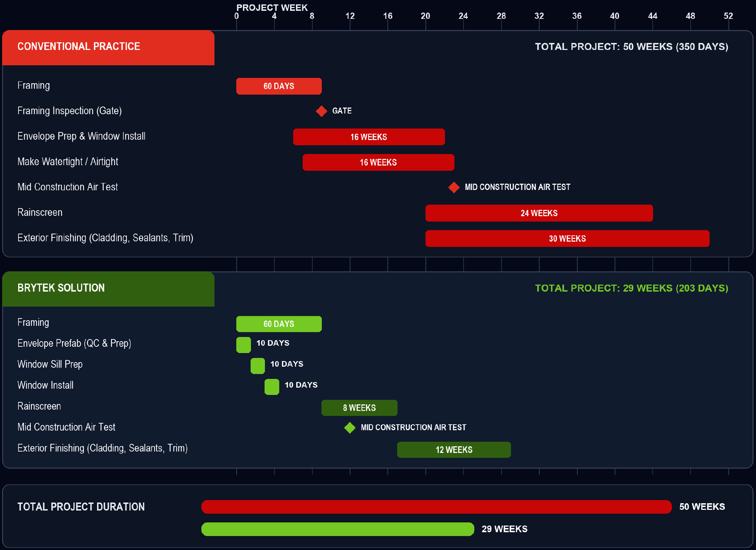The image size is (756, 550).
Task: Click week 44 on the top axis
Action: (653, 16)
